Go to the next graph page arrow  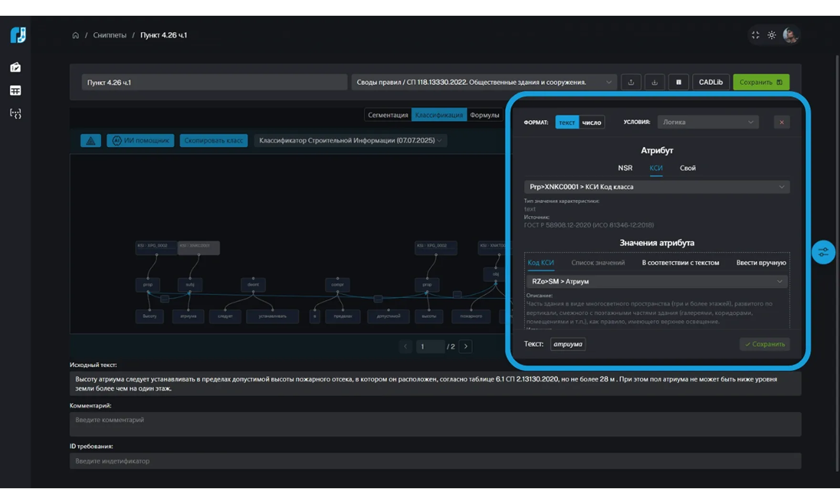(465, 346)
